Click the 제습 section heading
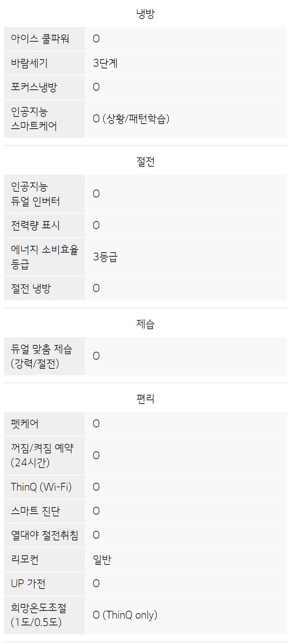 click(x=145, y=324)
